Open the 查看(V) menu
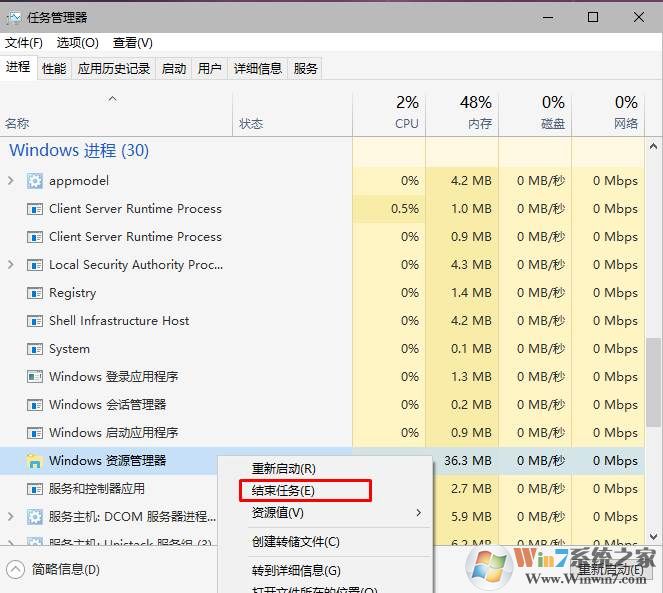 132,43
